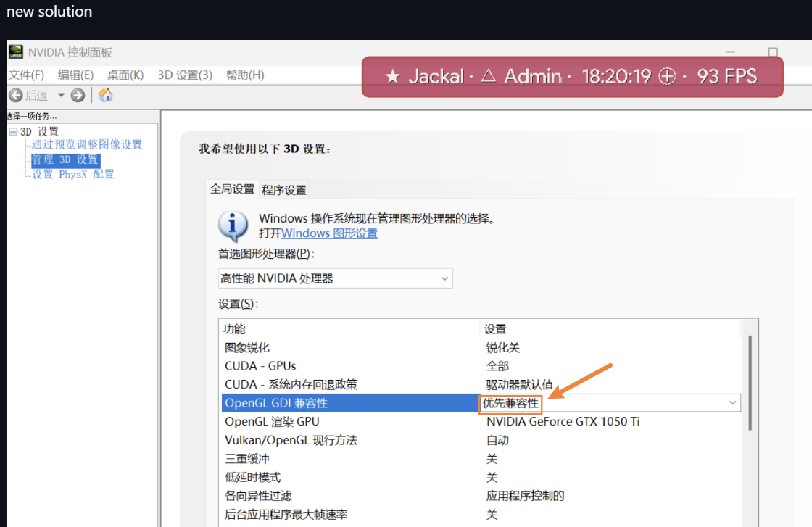812x527 pixels.
Task: Expand the OpenGL GDI 兼容性 value dropdown
Action: tap(732, 403)
